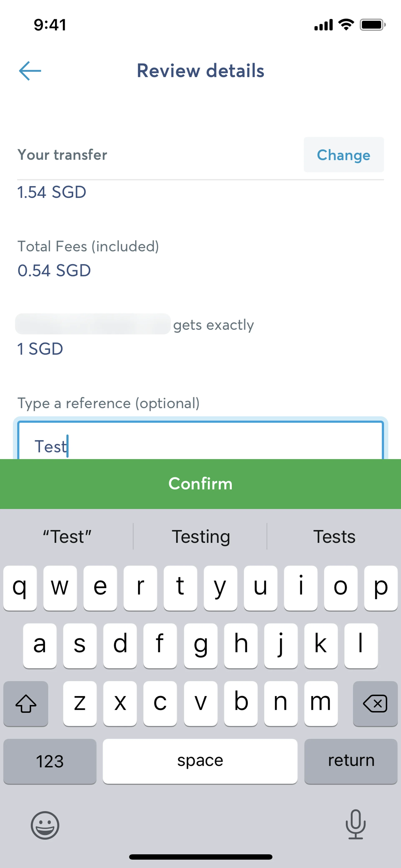Switch to the 123 numeric keyboard
This screenshot has height=868, width=401.
tap(50, 761)
